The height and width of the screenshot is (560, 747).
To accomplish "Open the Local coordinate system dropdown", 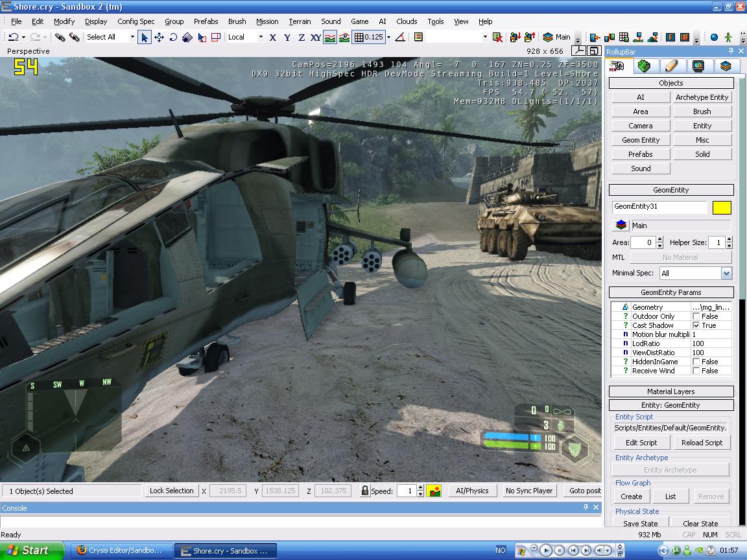I will pos(261,37).
